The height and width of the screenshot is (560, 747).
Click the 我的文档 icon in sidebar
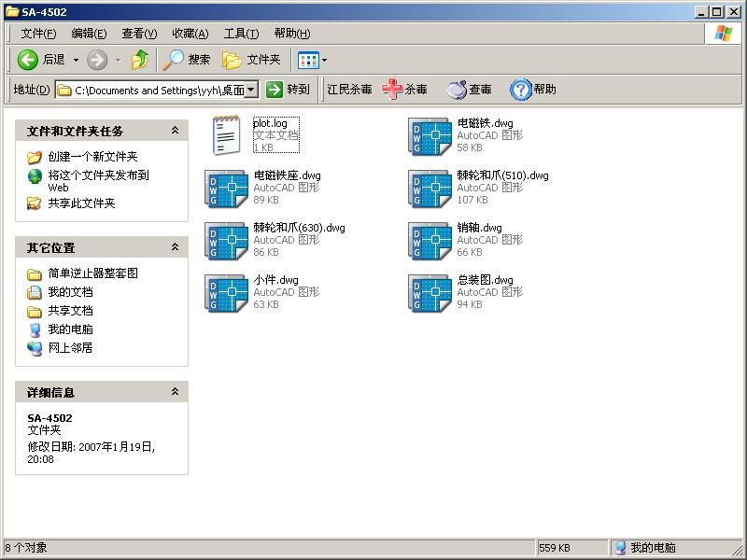tap(35, 292)
